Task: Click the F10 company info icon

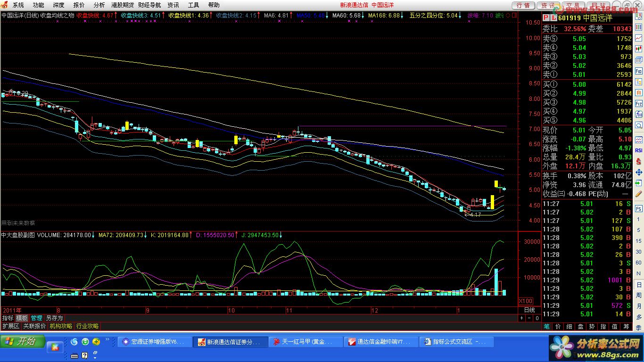Action: coord(638,71)
